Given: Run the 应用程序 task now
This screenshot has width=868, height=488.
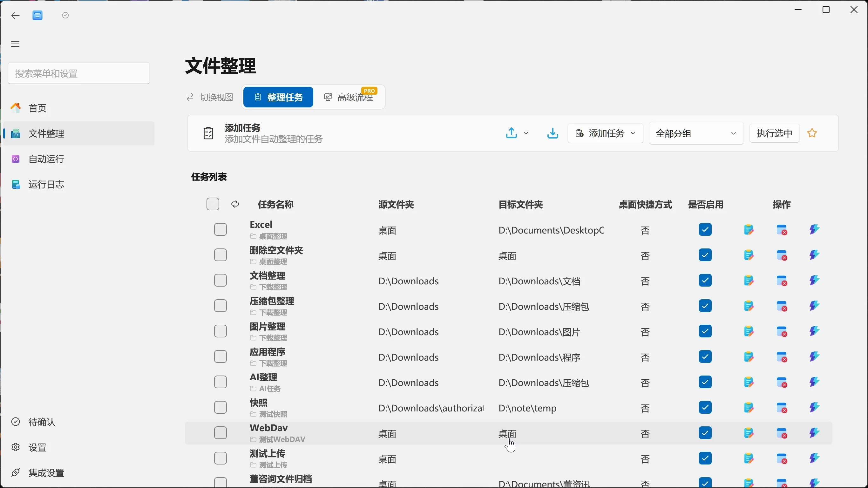Looking at the screenshot, I should click(814, 356).
